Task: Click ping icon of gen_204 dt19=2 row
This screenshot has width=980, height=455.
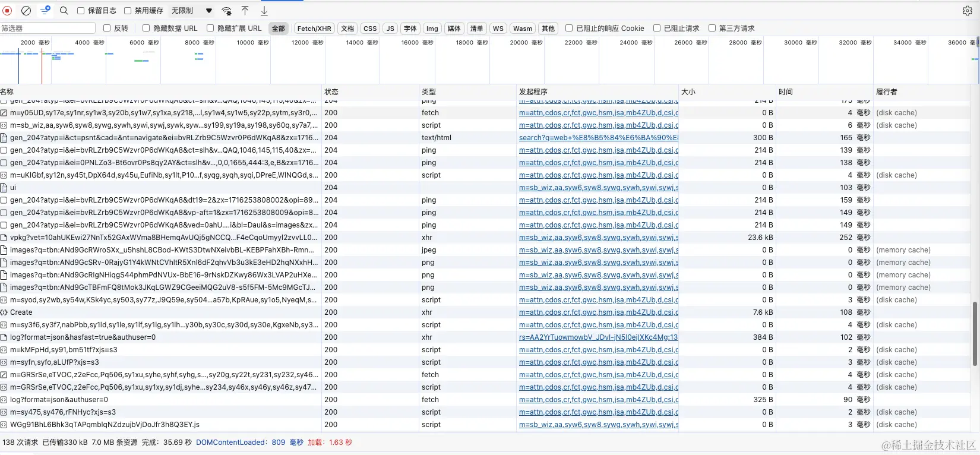Action: (4, 200)
